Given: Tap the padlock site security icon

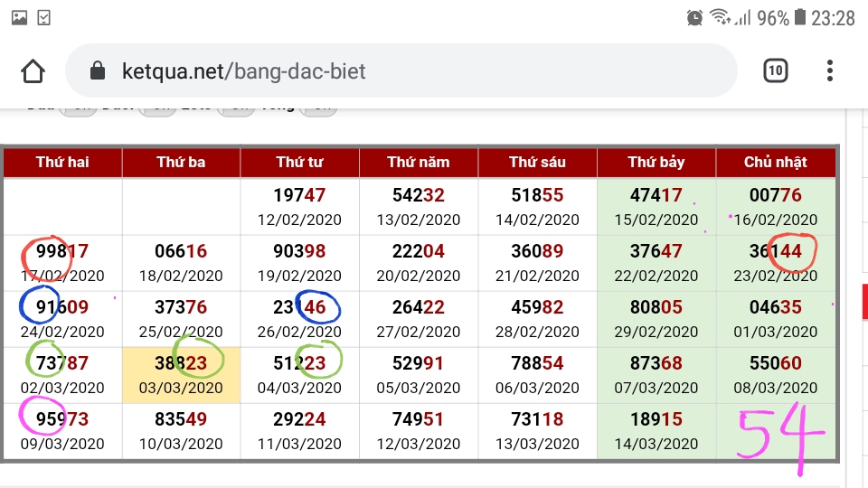Looking at the screenshot, I should coord(98,70).
